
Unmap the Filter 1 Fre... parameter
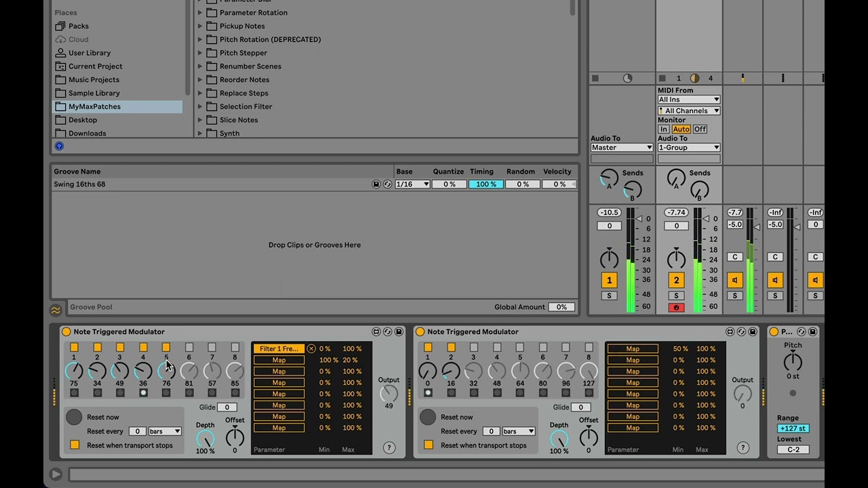pos(311,349)
